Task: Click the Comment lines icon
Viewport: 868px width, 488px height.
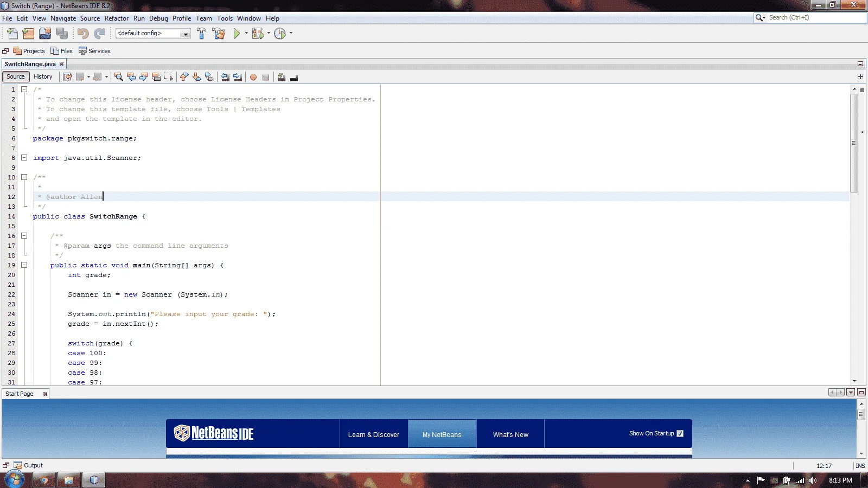Action: [x=282, y=77]
